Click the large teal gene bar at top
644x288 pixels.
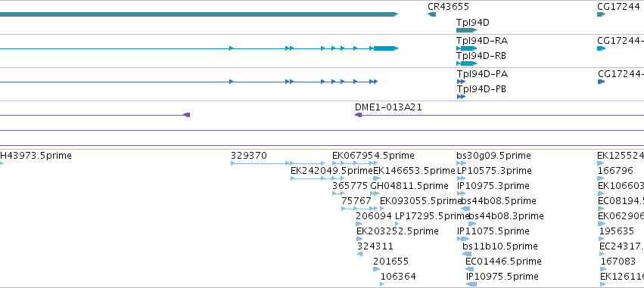point(199,14)
